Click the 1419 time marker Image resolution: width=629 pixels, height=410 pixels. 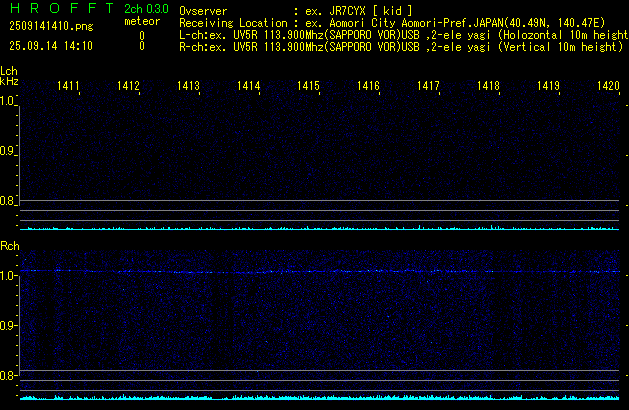pos(548,86)
